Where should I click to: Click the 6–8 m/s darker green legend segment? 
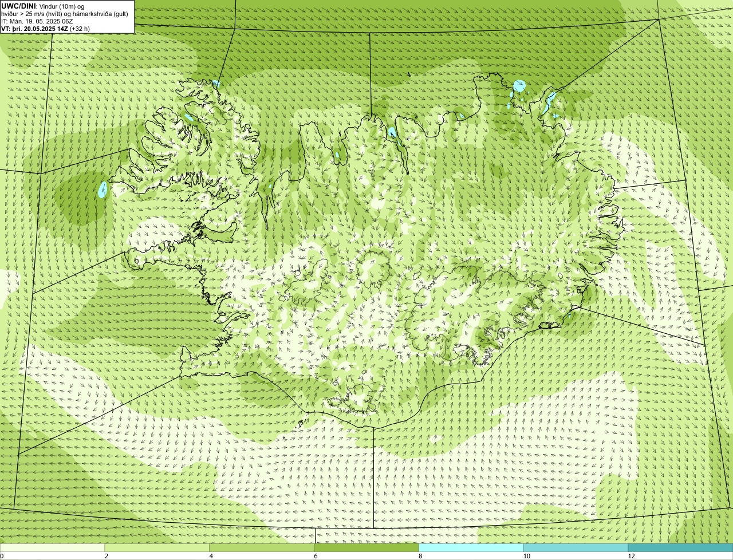pos(366,548)
